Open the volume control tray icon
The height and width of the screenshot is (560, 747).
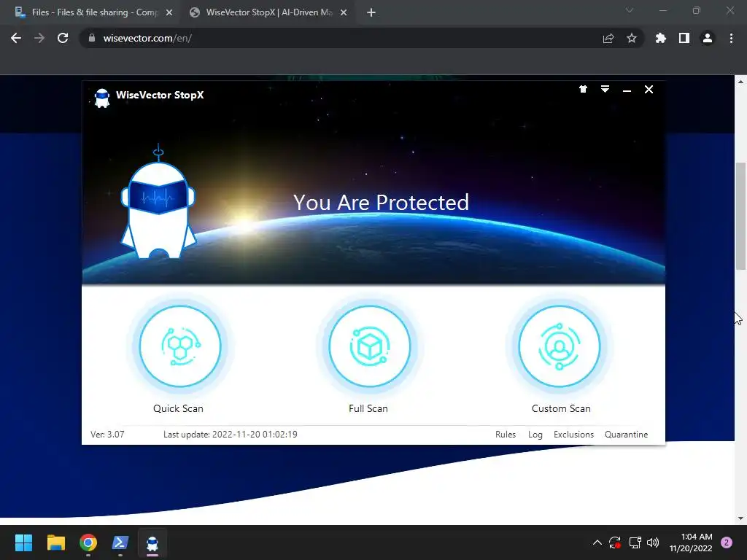[653, 542]
